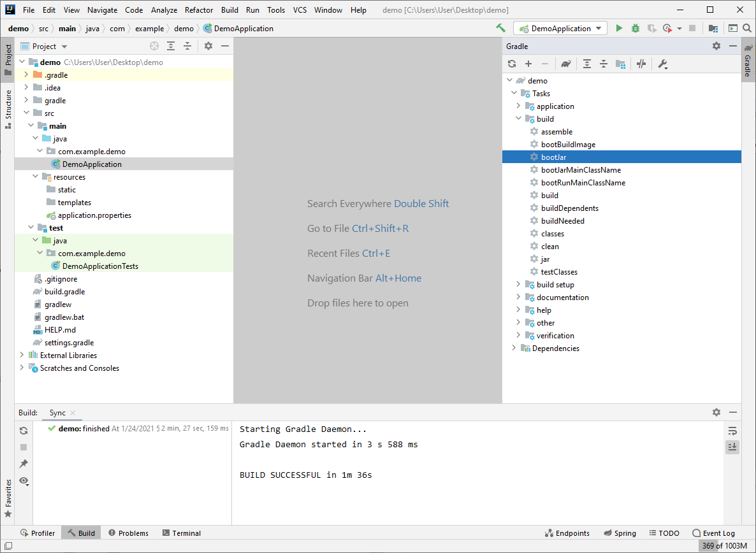Select the bootBuildImage Gradle task
756x553 pixels.
(x=568, y=144)
